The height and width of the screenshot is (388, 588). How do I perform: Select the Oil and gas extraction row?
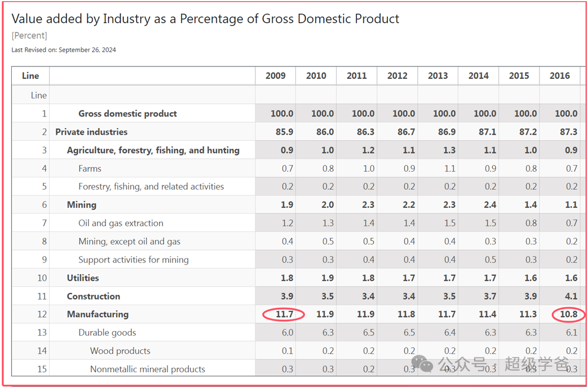[x=121, y=223]
